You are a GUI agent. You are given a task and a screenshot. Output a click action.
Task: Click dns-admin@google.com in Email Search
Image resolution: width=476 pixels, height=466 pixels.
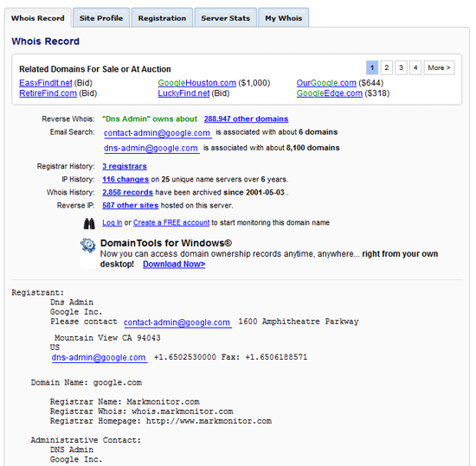[151, 148]
